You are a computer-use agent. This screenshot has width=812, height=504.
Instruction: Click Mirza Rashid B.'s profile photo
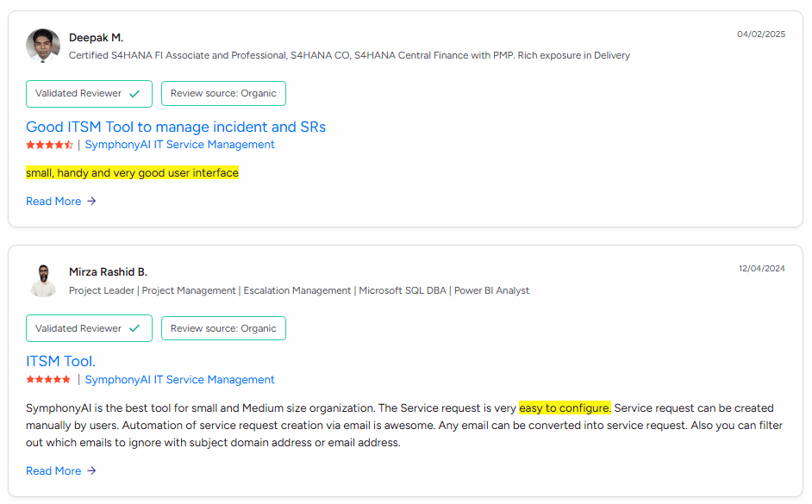tap(43, 281)
